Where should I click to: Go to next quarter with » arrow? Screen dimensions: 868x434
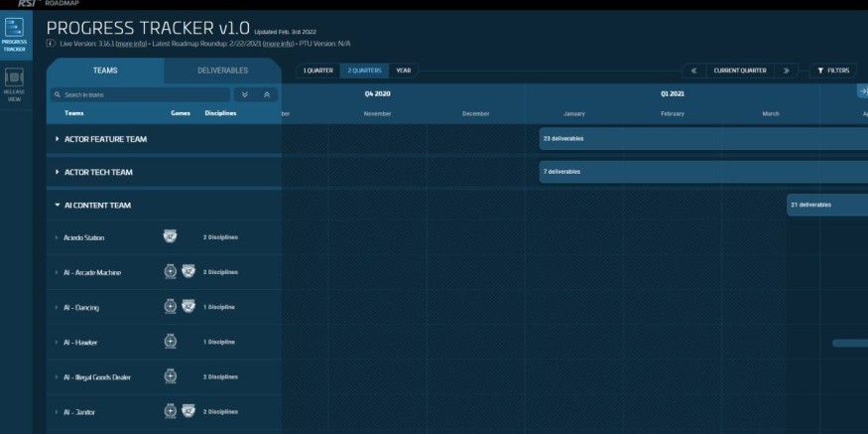[x=786, y=71]
